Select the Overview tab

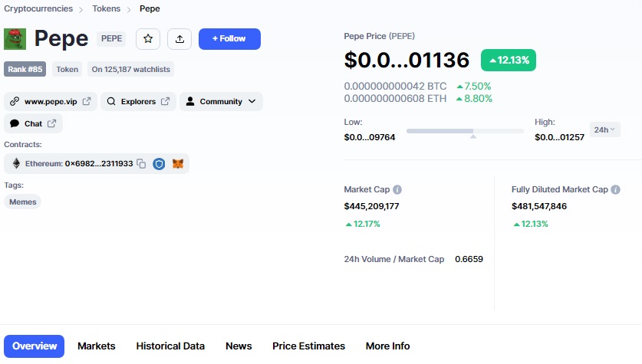coord(34,346)
